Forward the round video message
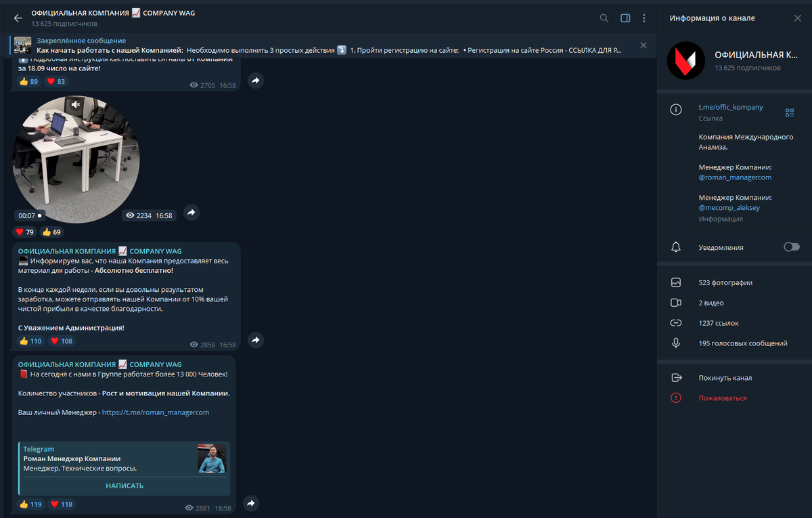This screenshot has height=518, width=812. coord(191,213)
